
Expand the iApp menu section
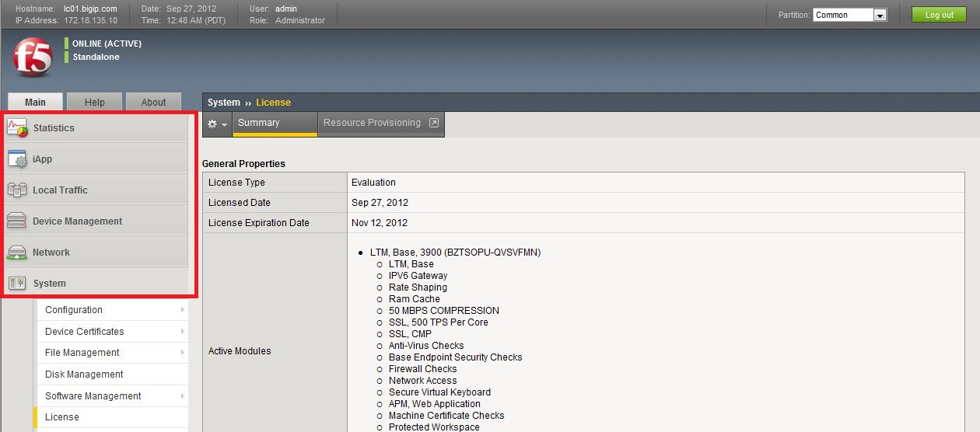pos(97,159)
